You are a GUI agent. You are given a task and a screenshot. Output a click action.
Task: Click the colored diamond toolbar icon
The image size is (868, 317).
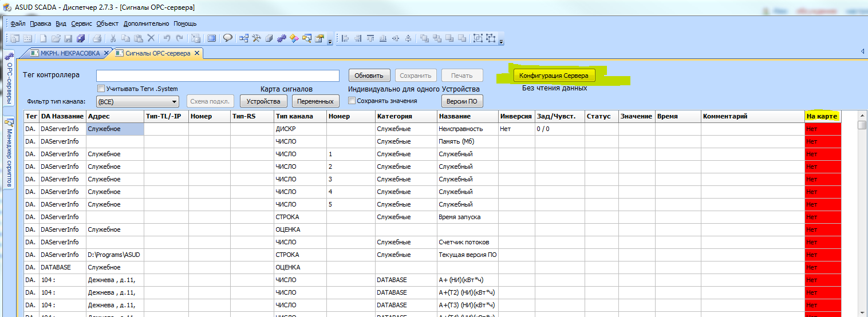point(294,38)
